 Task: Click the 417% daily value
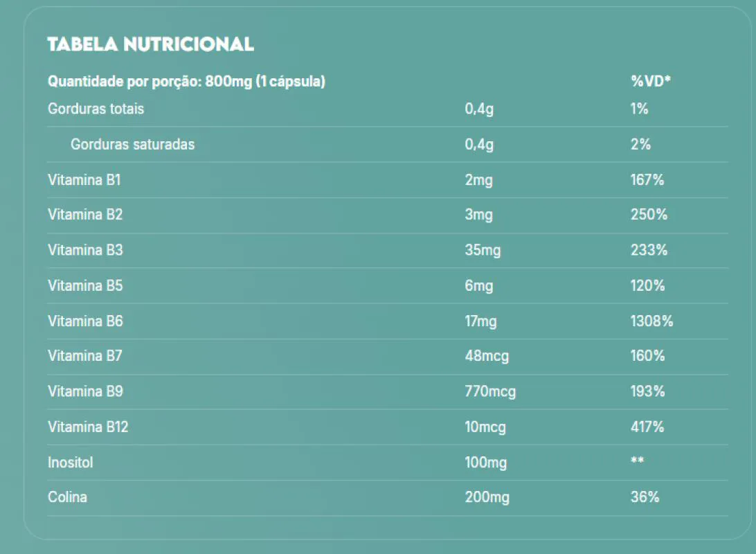(647, 427)
